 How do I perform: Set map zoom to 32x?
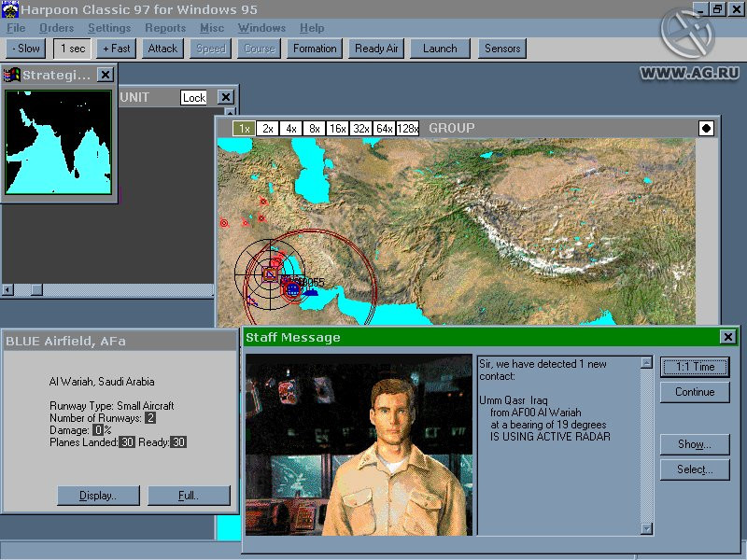pos(361,129)
